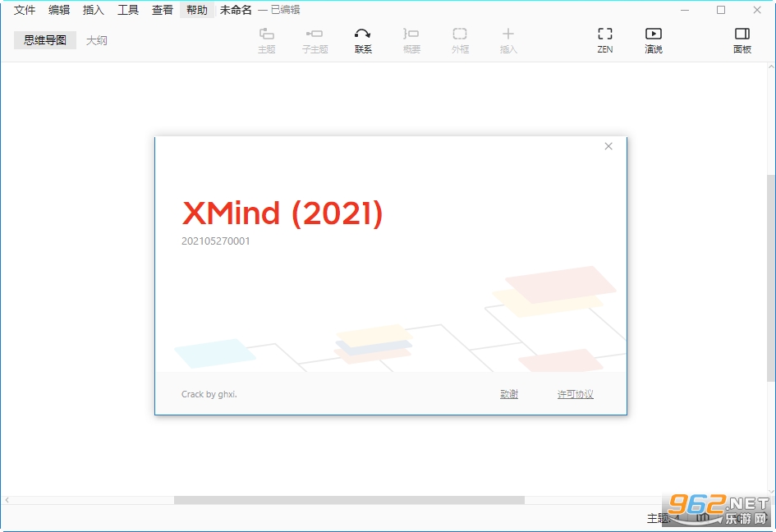Open the 许可协议 license link

coord(575,394)
